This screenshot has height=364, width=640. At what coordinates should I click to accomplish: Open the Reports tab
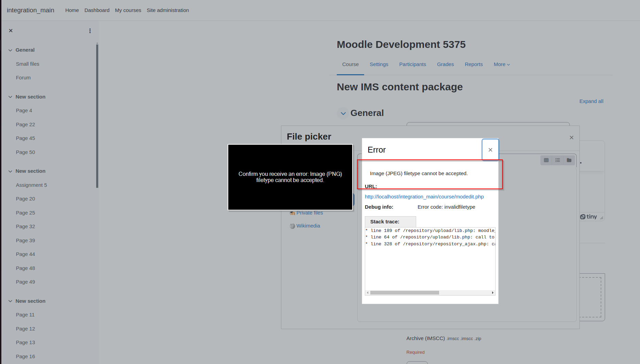[474, 64]
